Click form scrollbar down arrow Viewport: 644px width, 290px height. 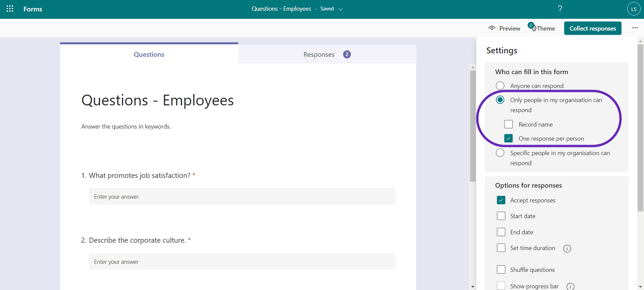pos(473,287)
